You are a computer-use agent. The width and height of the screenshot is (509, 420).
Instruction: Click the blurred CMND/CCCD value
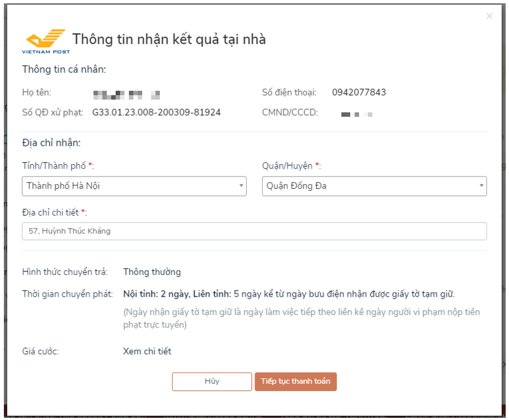[x=357, y=114]
